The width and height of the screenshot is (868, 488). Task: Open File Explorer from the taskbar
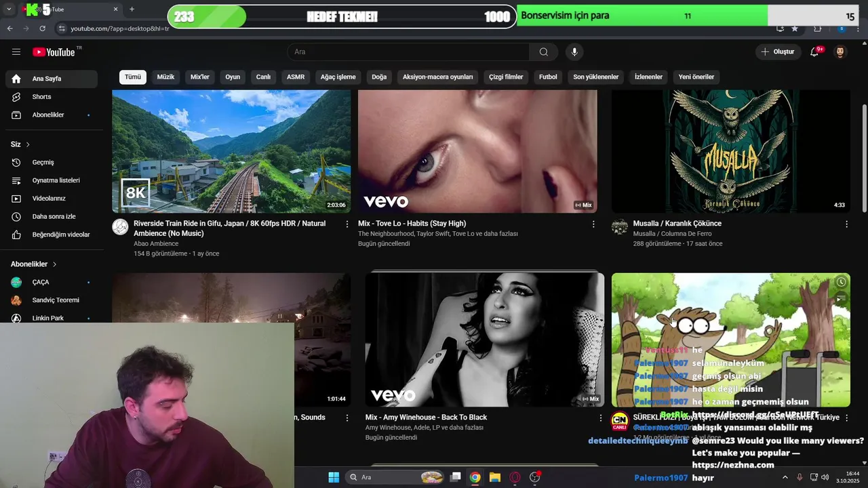click(495, 477)
